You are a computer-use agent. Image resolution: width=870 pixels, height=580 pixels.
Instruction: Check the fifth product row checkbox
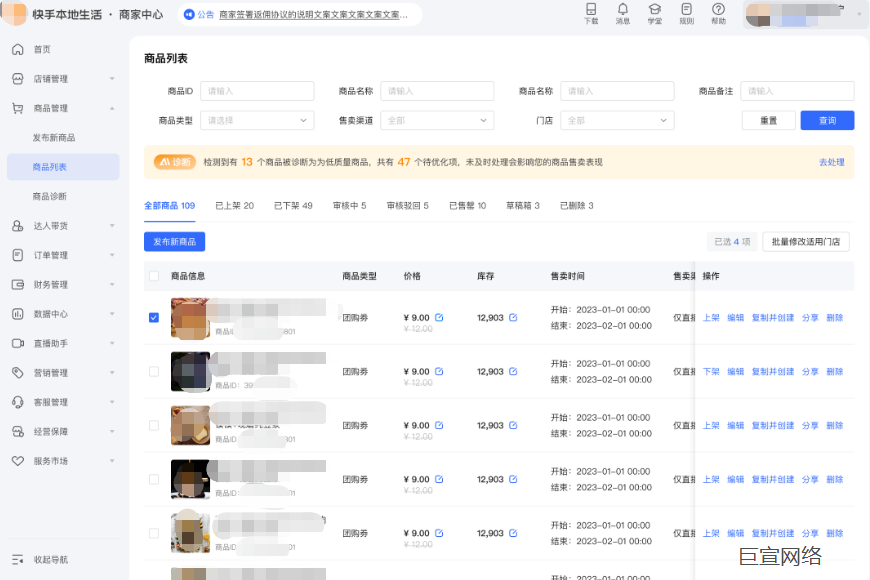click(x=154, y=533)
